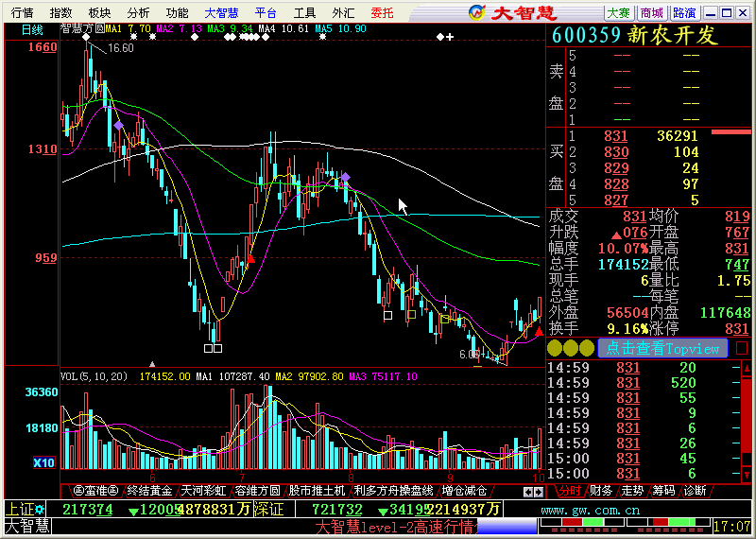
Task: Click the 点击查看Topview button
Action: click(662, 348)
